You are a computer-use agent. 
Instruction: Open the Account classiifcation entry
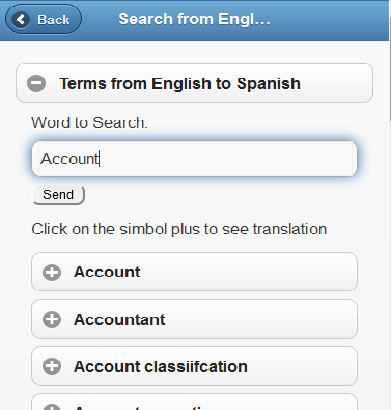tap(194, 366)
